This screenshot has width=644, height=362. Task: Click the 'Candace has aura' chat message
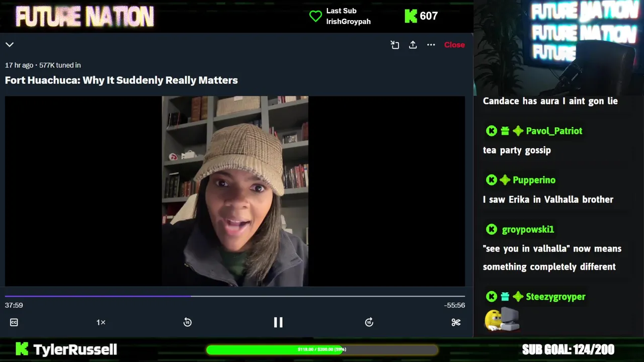pyautogui.click(x=550, y=101)
